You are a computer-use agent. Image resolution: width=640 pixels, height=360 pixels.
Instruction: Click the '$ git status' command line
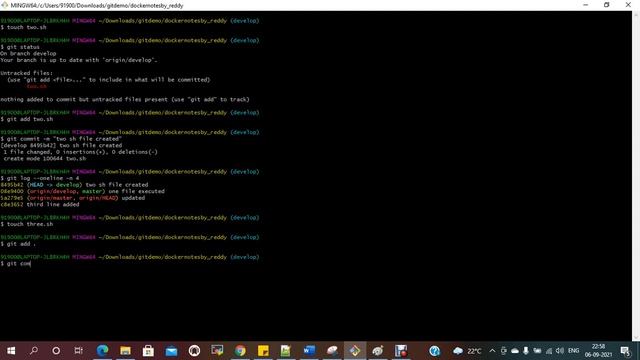[x=20, y=47]
